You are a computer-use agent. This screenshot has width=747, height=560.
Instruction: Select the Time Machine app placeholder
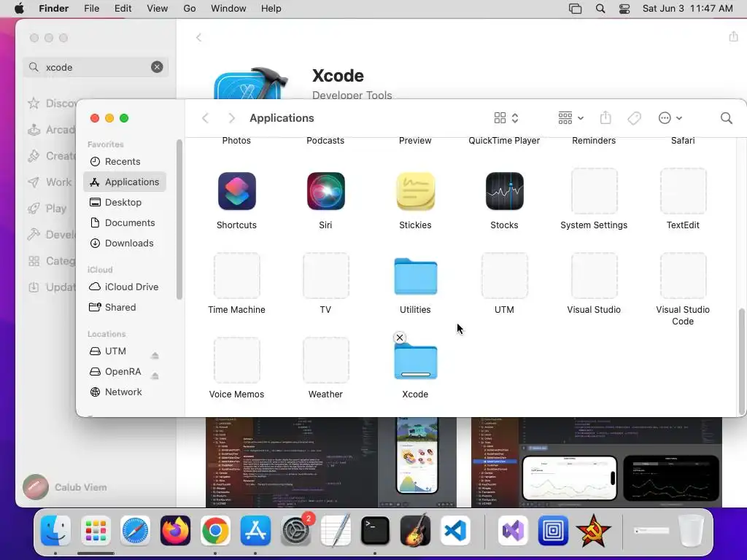(x=237, y=276)
